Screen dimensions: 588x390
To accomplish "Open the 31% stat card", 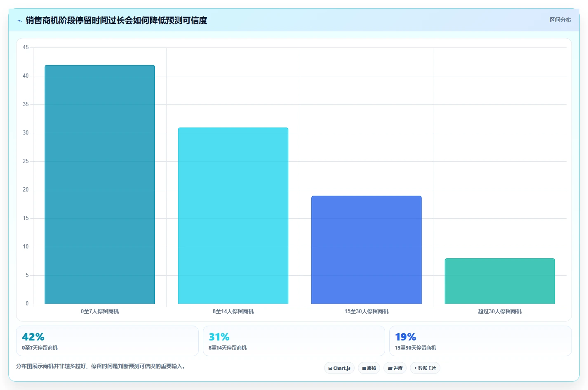I will (x=294, y=341).
